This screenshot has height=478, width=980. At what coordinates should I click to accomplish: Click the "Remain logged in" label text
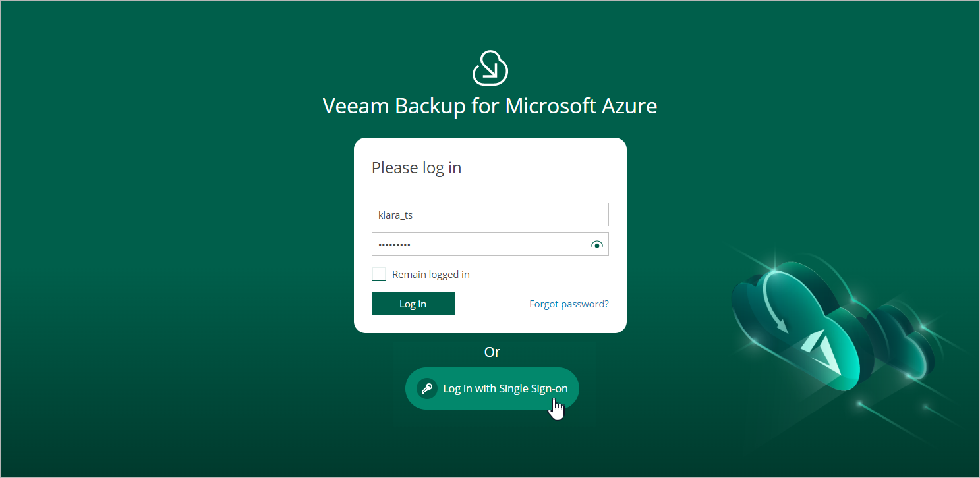coord(430,275)
